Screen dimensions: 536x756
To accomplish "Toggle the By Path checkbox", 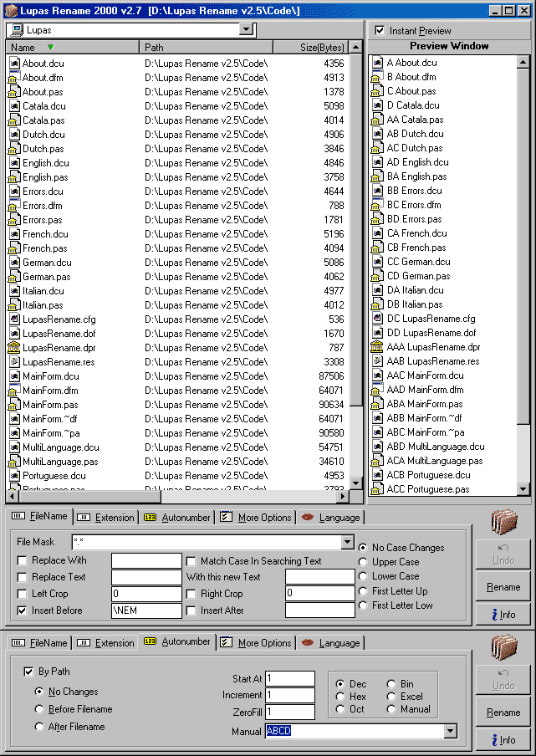I will (29, 672).
